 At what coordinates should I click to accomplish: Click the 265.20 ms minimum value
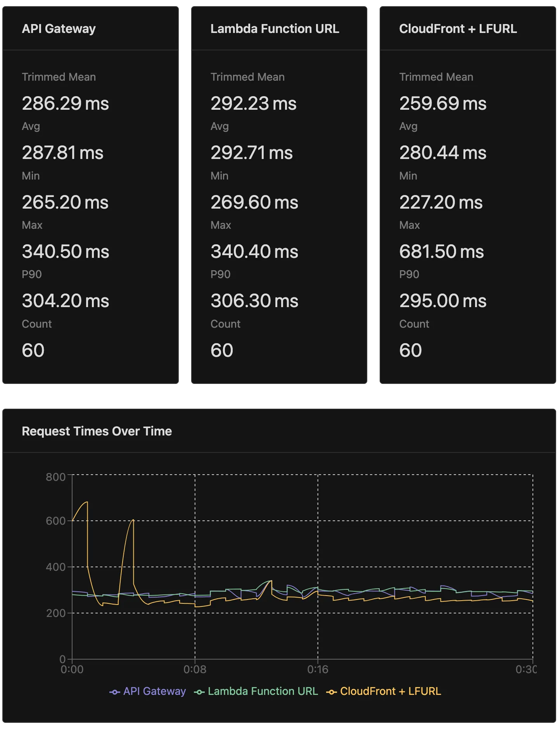[x=65, y=202]
